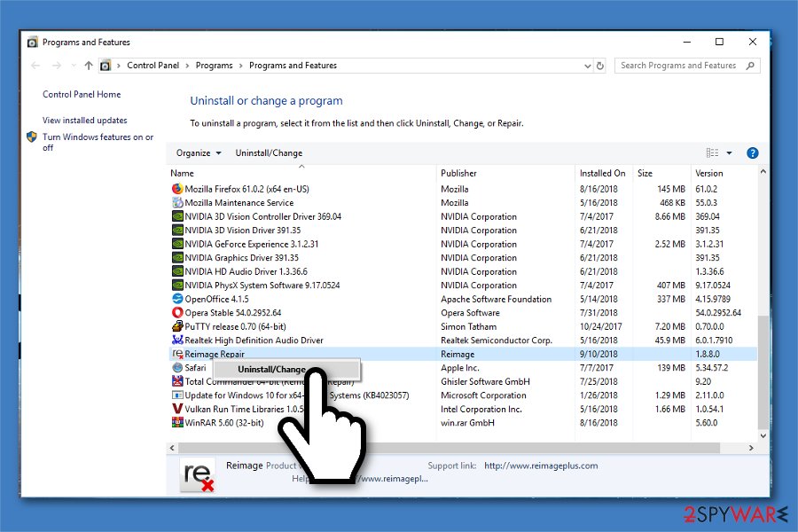Click the NVIDIA Graphics Driver 391.35 icon
Image resolution: width=798 pixels, height=532 pixels.
click(x=177, y=258)
